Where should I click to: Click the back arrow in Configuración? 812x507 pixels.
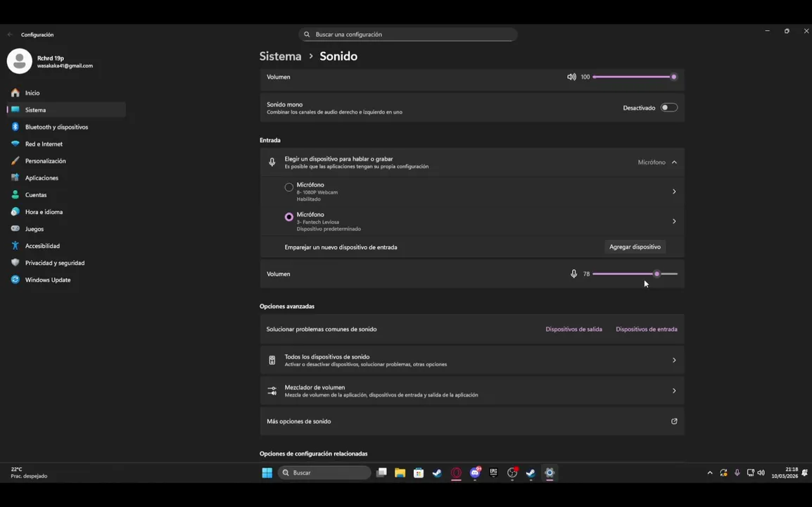click(10, 35)
